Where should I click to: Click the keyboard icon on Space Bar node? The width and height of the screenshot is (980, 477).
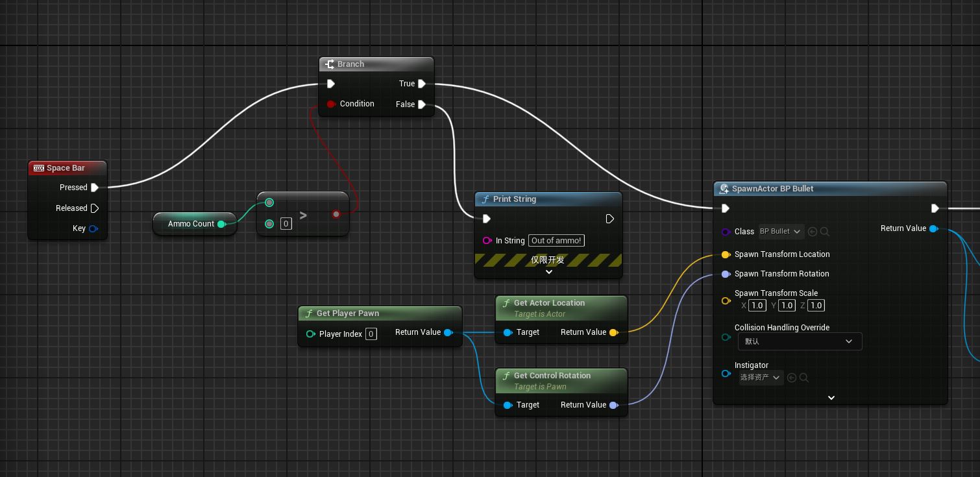(x=38, y=168)
